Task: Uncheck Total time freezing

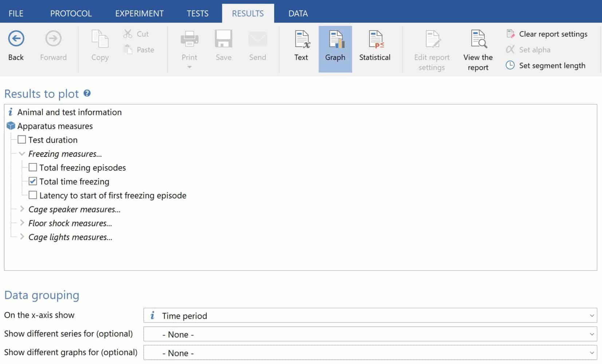Action: pyautogui.click(x=33, y=181)
